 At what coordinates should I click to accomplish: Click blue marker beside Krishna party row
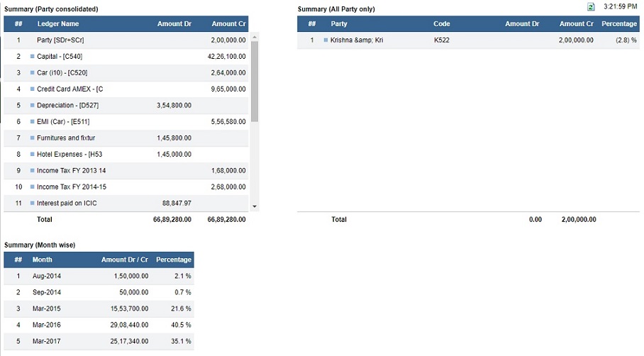[x=326, y=40]
